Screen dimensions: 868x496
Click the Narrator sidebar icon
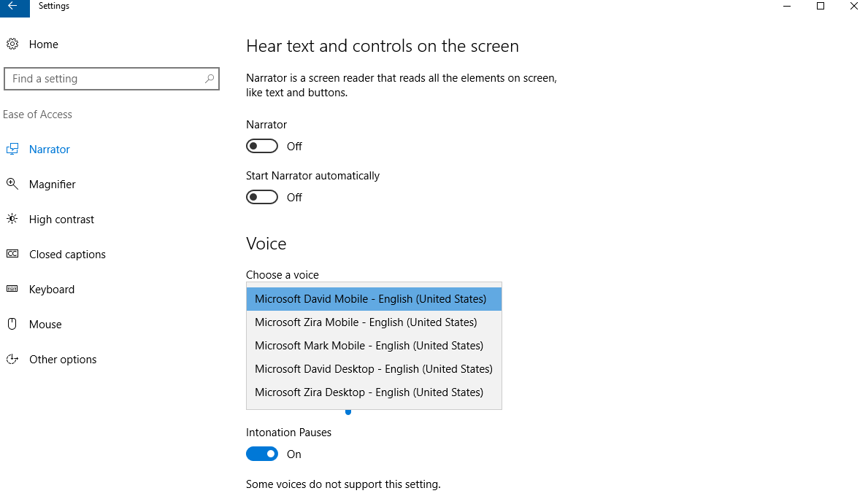click(x=12, y=150)
